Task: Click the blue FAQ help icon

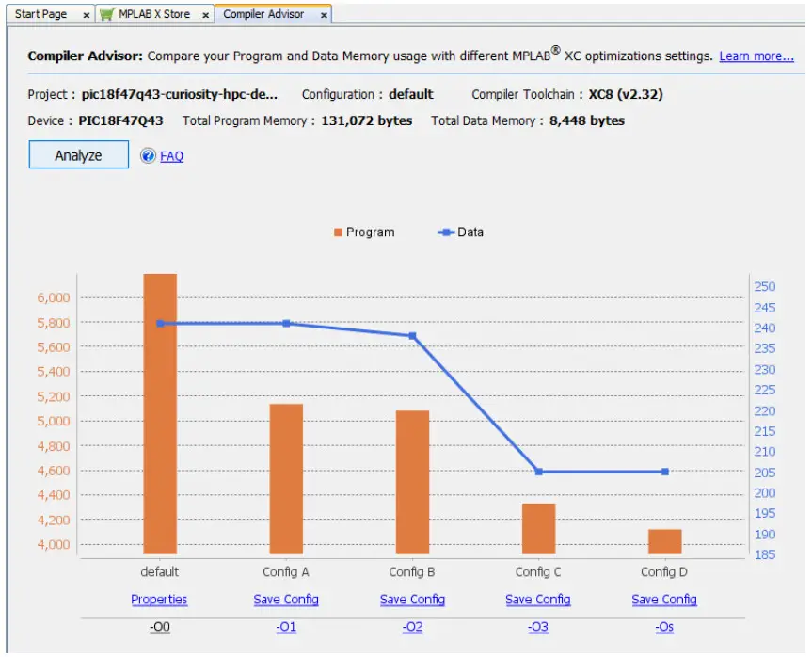Action: click(148, 155)
